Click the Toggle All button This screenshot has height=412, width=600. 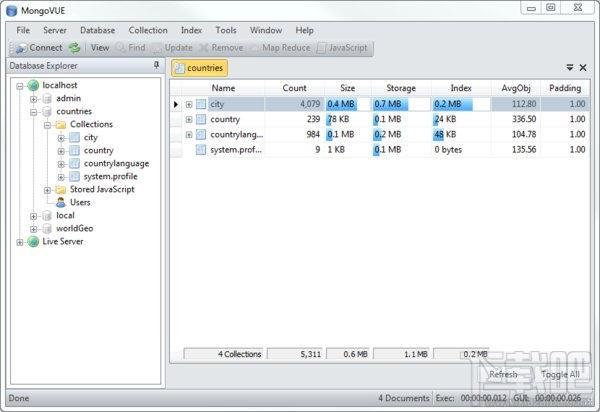coord(560,374)
